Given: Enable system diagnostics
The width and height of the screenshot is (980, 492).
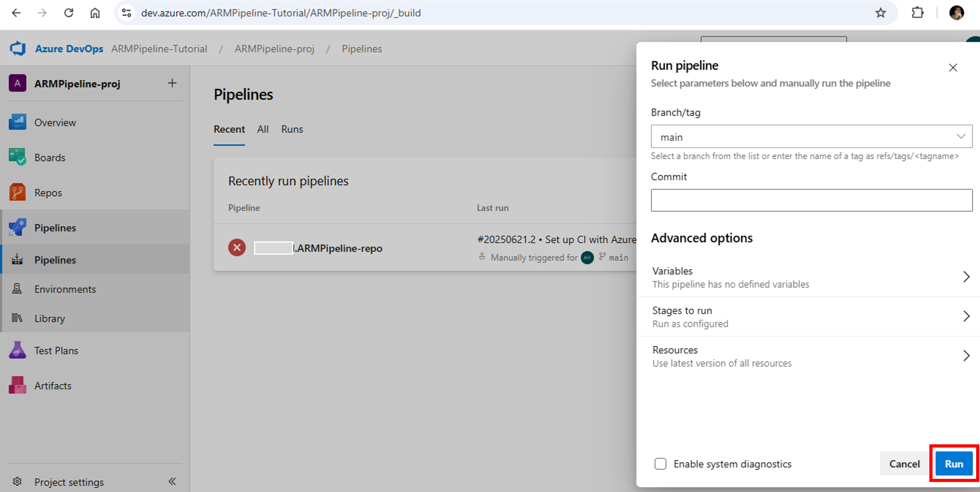Looking at the screenshot, I should point(660,464).
